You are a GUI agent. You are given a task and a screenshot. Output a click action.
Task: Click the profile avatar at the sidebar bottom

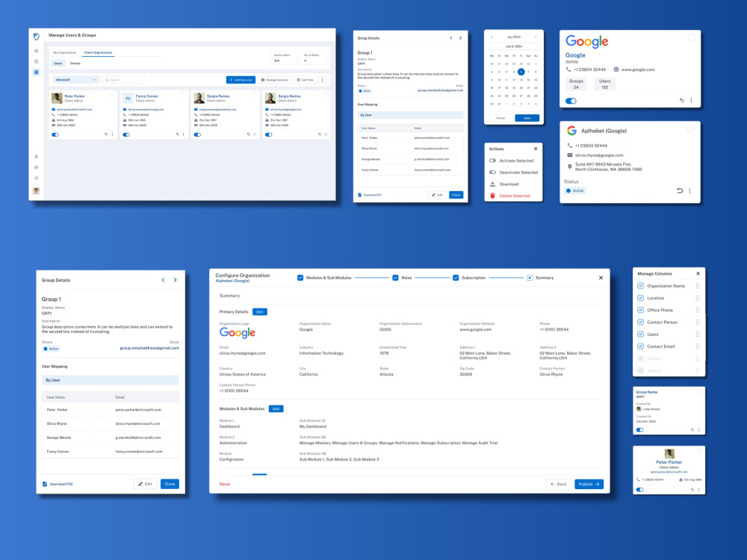click(x=36, y=191)
